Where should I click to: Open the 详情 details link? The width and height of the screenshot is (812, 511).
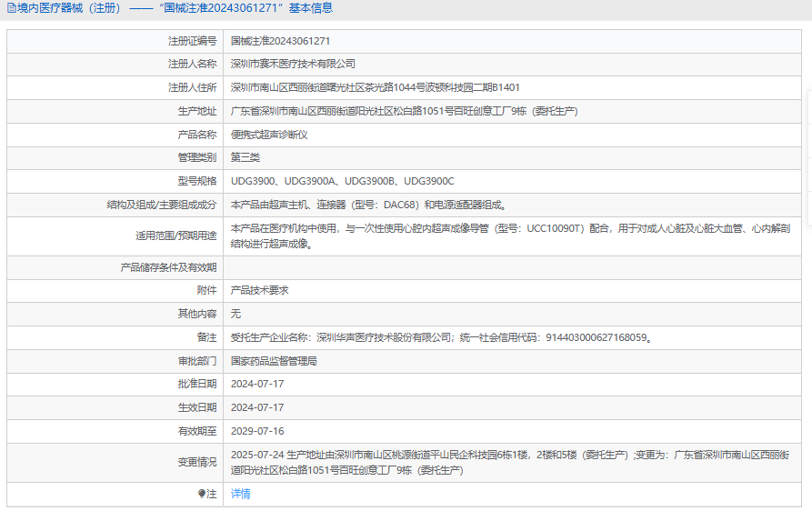240,494
